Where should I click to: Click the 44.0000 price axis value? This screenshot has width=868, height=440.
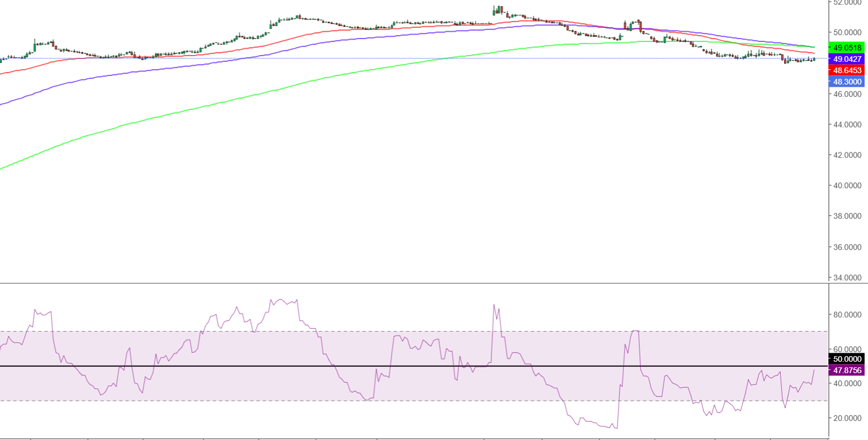[x=847, y=124]
